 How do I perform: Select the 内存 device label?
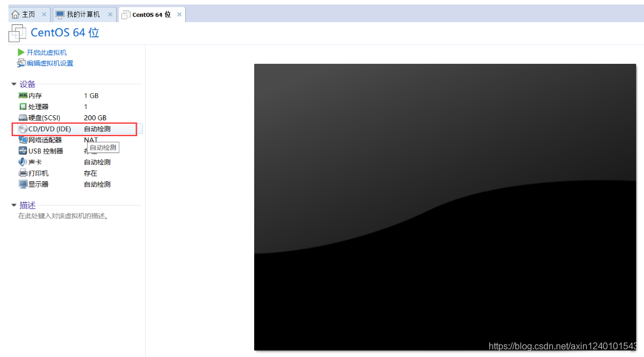click(x=35, y=95)
